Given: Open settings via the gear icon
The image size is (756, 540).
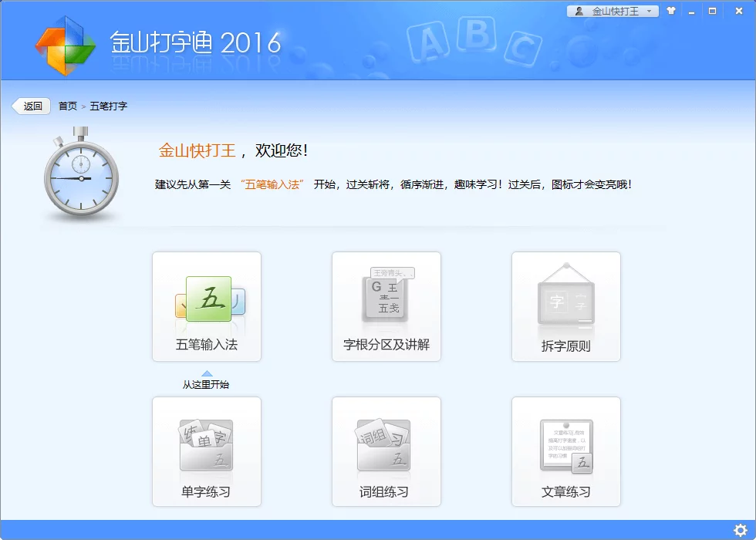Looking at the screenshot, I should 740,531.
